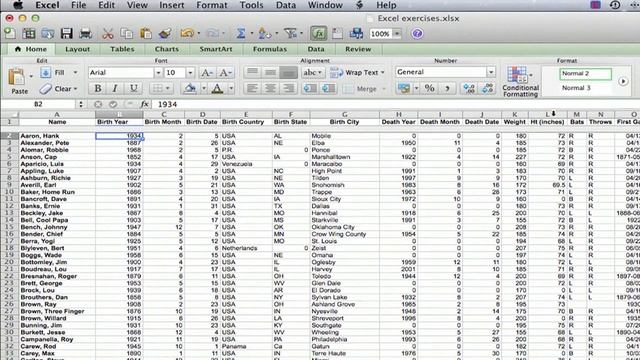The image size is (640, 360).
Task: Expand the cell styles gallery arrow
Action: pos(623,81)
